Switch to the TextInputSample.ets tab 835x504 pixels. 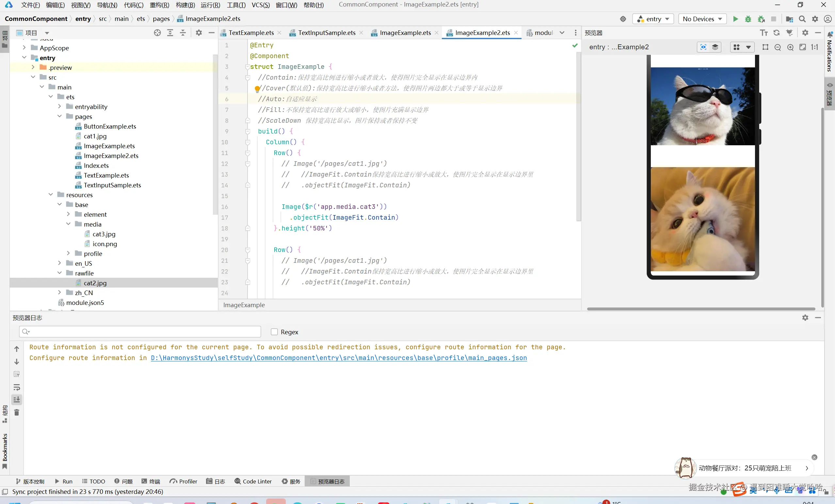click(326, 33)
